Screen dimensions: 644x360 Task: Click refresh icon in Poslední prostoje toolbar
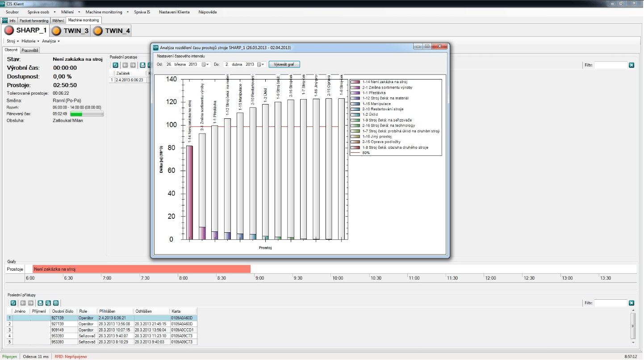coord(116,65)
